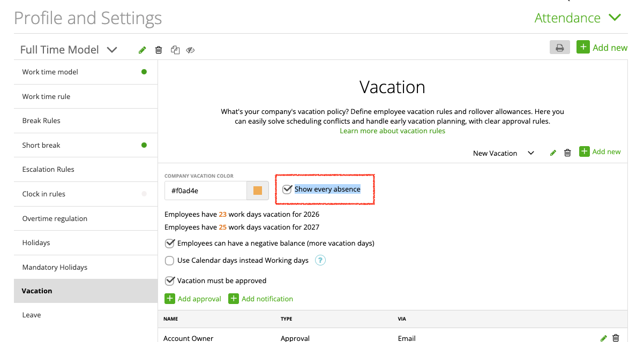
Task: Click copy icon next to Full Time Model
Action: coord(175,50)
